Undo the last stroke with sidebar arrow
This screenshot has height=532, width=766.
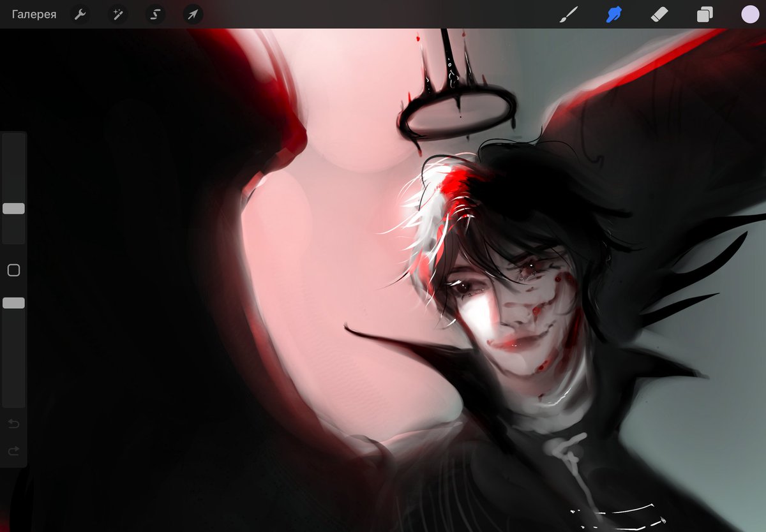(x=13, y=424)
